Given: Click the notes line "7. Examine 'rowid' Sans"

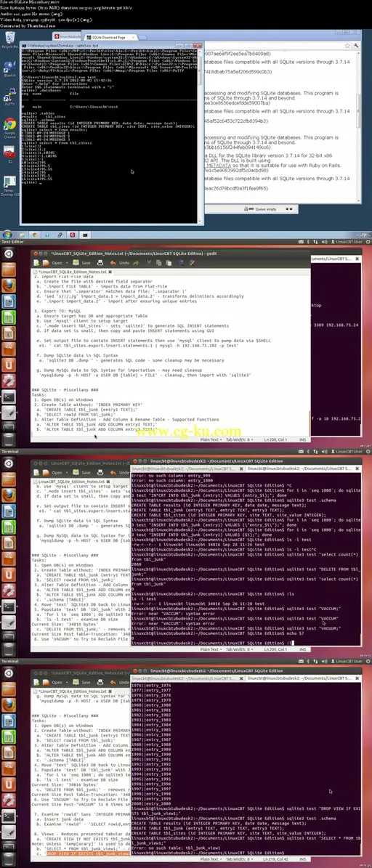Looking at the screenshot, I should (x=82, y=816).
